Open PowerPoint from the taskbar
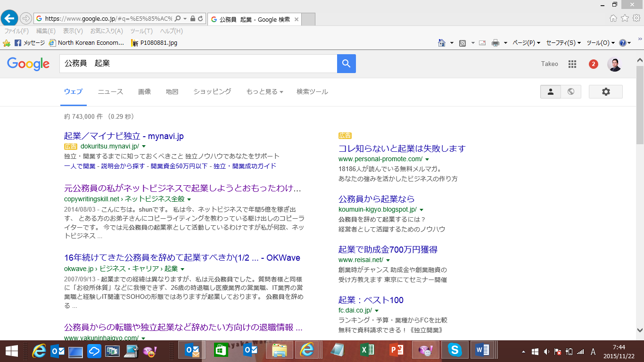The height and width of the screenshot is (362, 644). point(396,351)
